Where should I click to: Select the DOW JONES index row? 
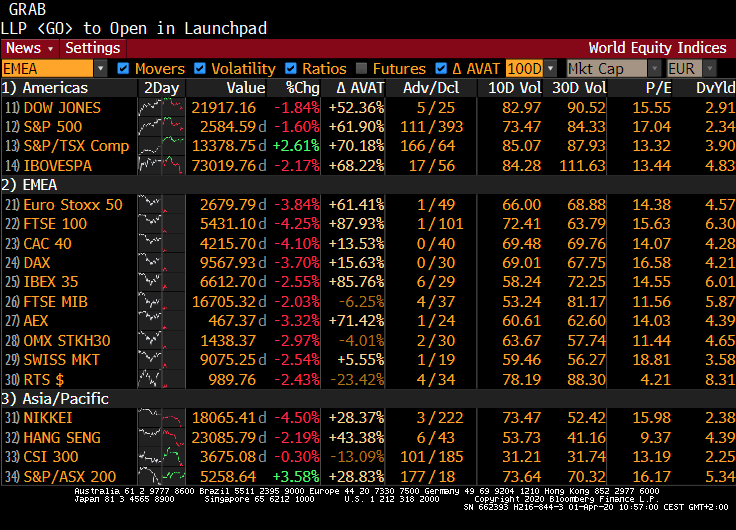tap(368, 108)
